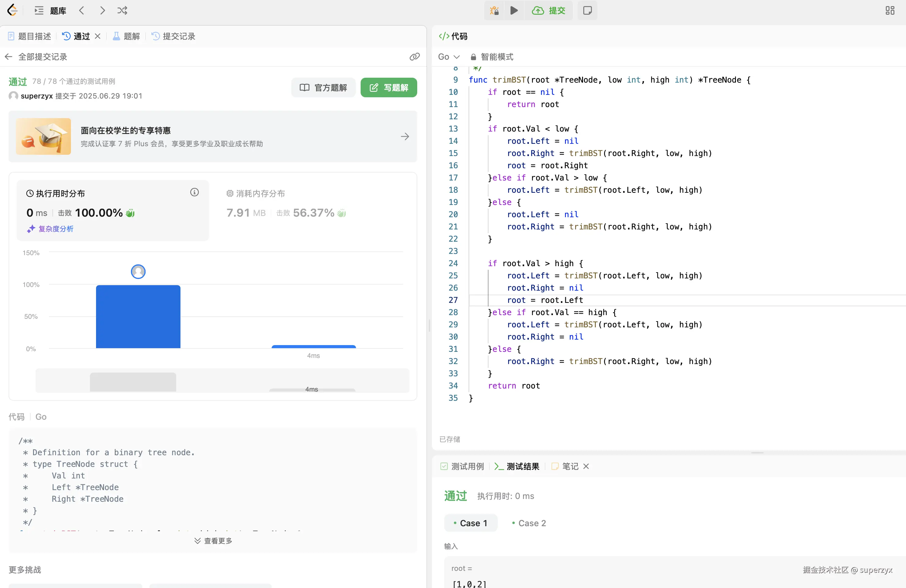906x588 pixels.
Task: Click the LeetCode logo icon
Action: pyautogui.click(x=12, y=10)
